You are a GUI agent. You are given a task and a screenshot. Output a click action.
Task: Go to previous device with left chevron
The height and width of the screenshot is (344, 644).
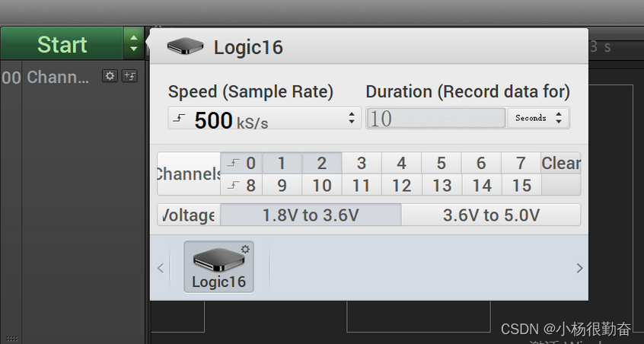pos(161,268)
